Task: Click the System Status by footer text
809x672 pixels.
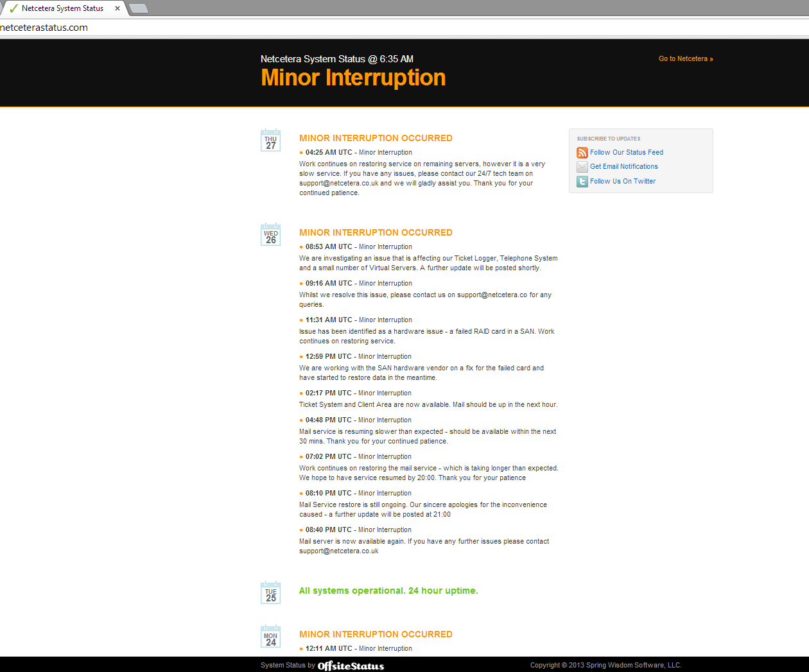Action: [288, 666]
